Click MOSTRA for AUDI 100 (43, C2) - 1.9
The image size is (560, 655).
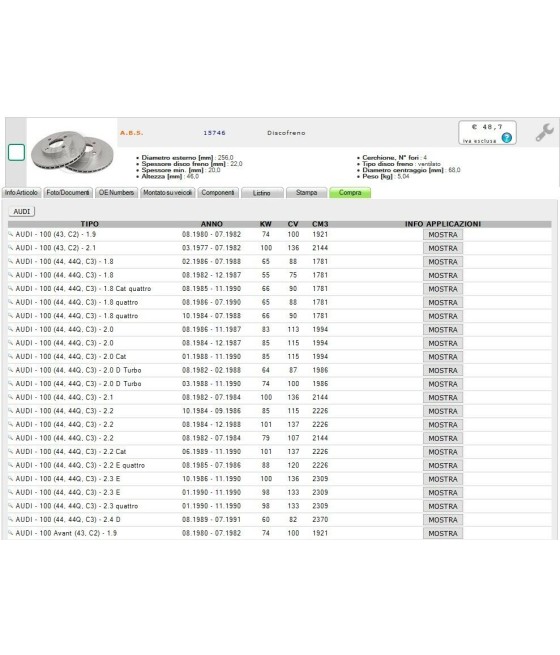pyautogui.click(x=443, y=235)
